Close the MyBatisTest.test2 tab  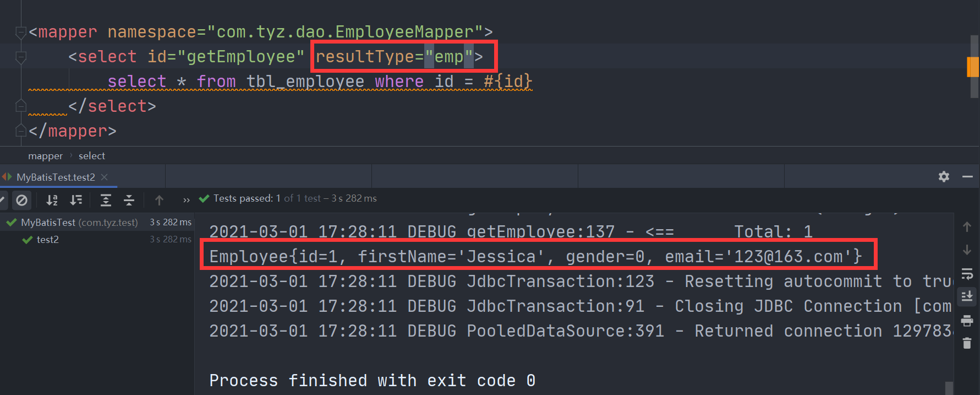(x=105, y=177)
